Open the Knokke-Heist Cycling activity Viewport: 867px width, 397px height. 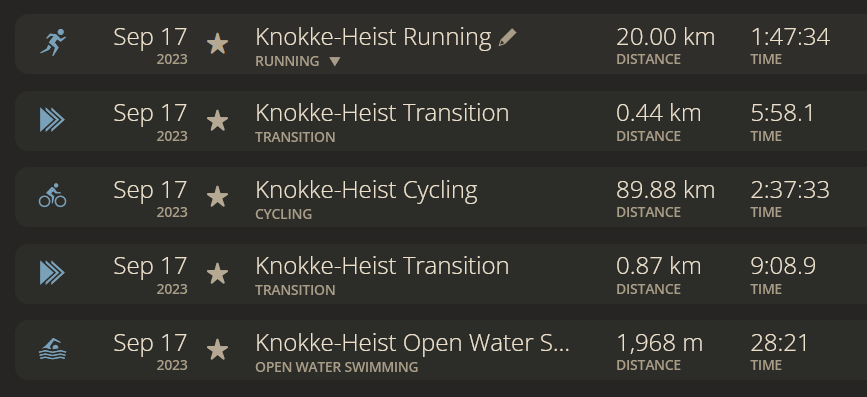366,191
